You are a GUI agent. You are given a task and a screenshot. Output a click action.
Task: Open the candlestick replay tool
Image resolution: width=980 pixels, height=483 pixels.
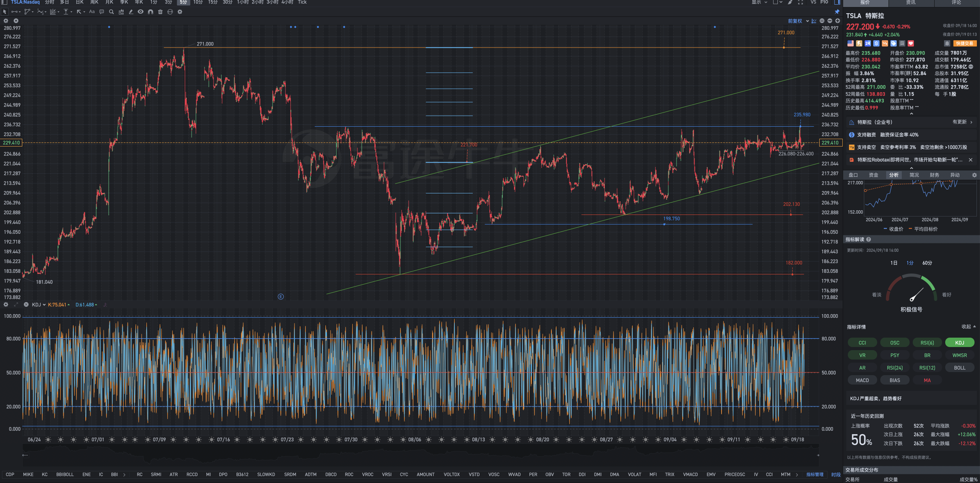pyautogui.click(x=121, y=12)
